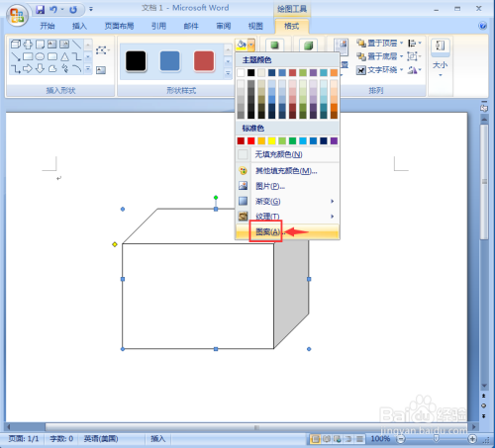Screen dimensions: 495x448
Task: Apply the black shape style swatch
Action: tap(136, 60)
